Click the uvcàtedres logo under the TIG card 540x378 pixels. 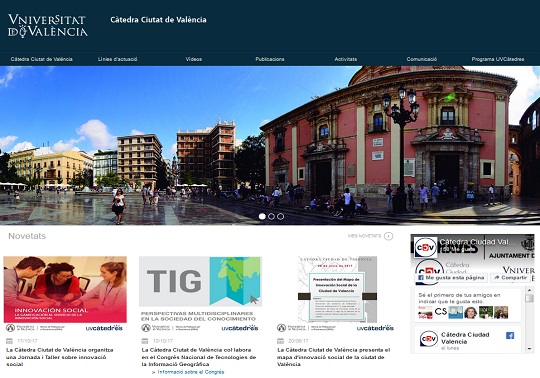tap(240, 328)
